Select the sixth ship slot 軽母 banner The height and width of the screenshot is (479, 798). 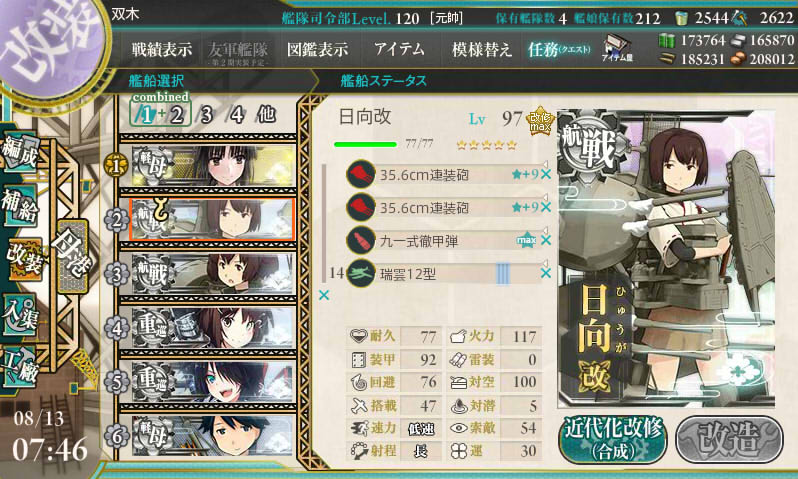click(213, 435)
